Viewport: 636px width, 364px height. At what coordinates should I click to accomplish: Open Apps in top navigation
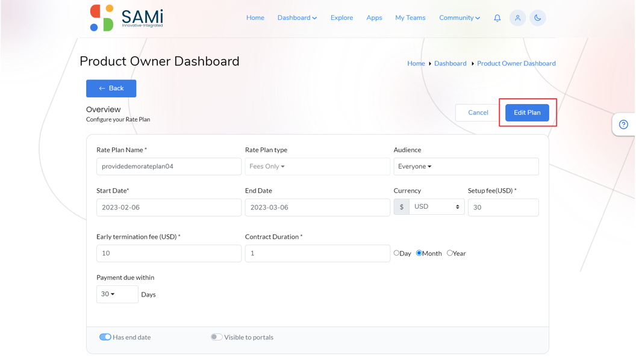(374, 18)
